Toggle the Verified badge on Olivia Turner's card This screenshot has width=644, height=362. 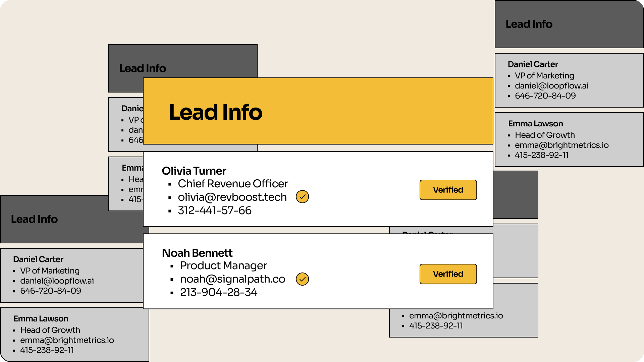[448, 190]
